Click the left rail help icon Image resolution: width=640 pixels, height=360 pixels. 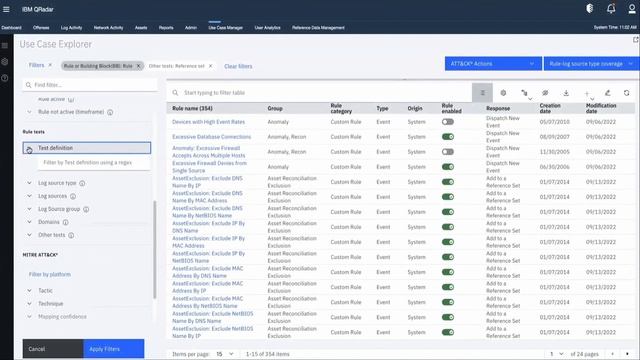[x=5, y=78]
